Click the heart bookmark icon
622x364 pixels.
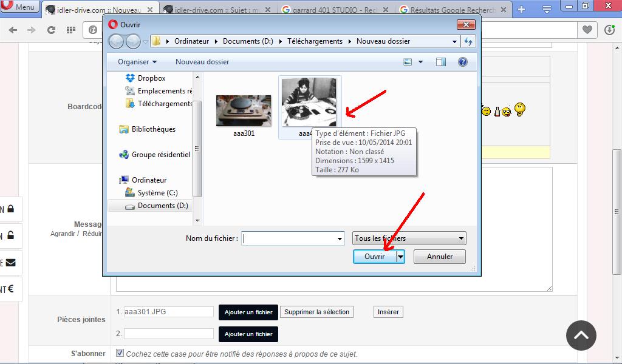(587, 30)
